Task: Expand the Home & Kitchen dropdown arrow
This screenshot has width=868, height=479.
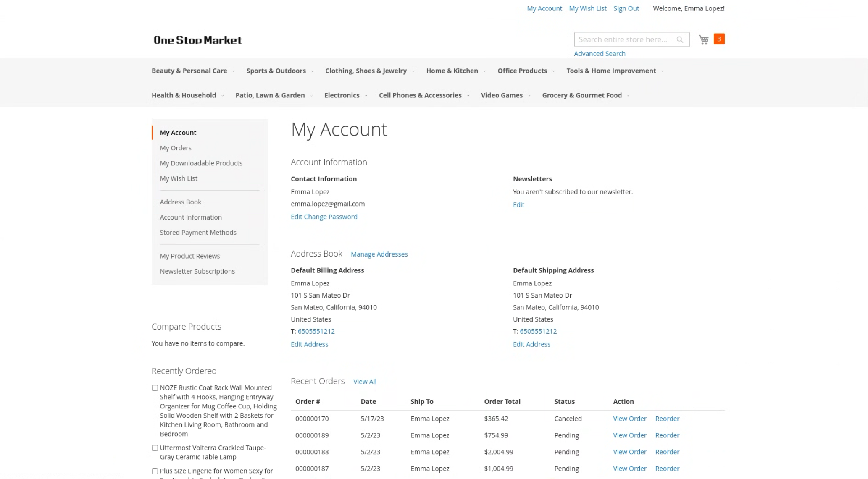Action: [485, 71]
